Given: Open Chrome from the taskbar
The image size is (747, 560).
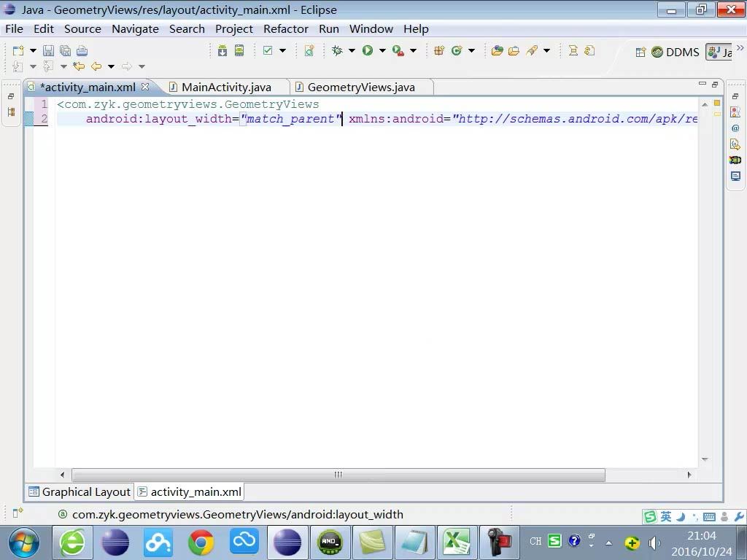Looking at the screenshot, I should (201, 542).
